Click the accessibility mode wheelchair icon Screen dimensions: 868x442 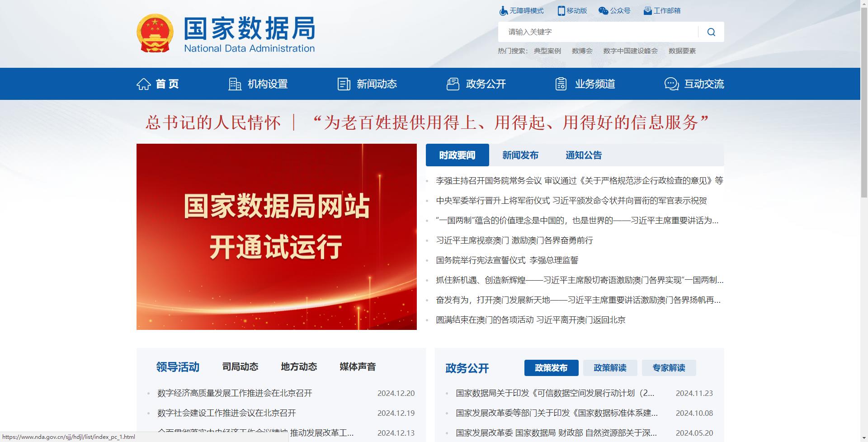[x=503, y=11]
